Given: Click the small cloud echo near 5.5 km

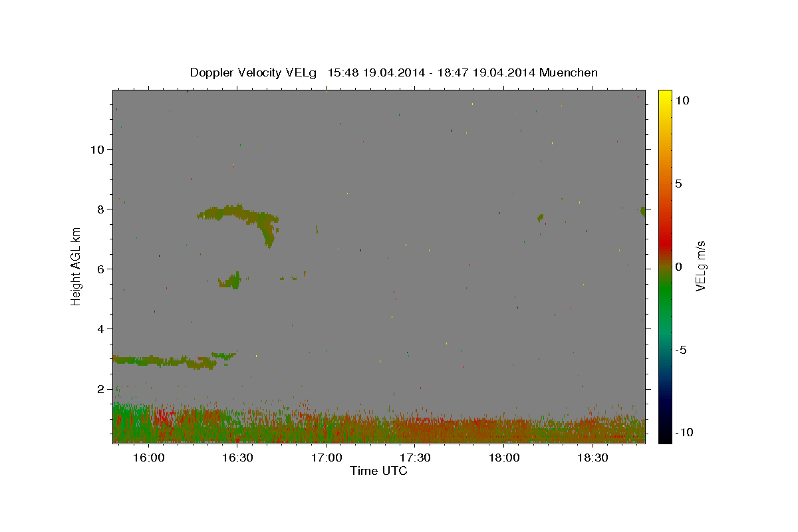Looking at the screenshot, I should point(230,281).
